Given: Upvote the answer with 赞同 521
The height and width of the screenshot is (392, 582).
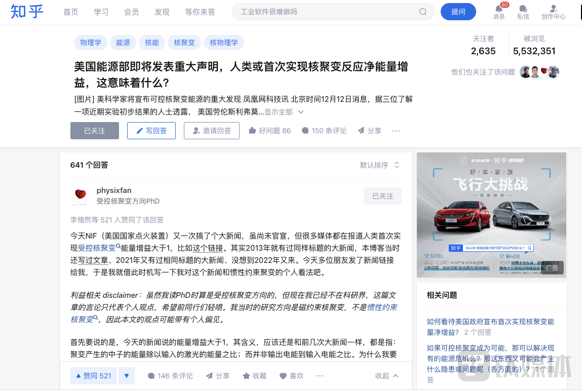Looking at the screenshot, I should click(x=93, y=376).
